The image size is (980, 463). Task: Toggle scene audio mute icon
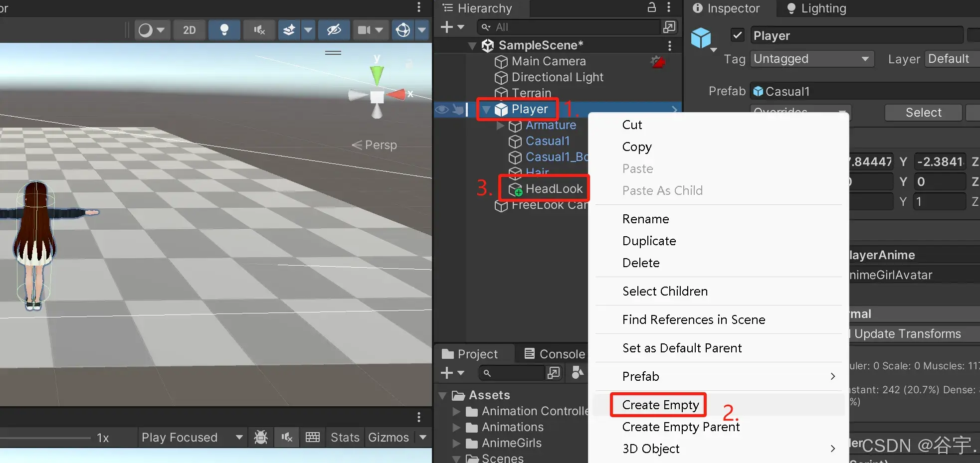click(x=259, y=30)
